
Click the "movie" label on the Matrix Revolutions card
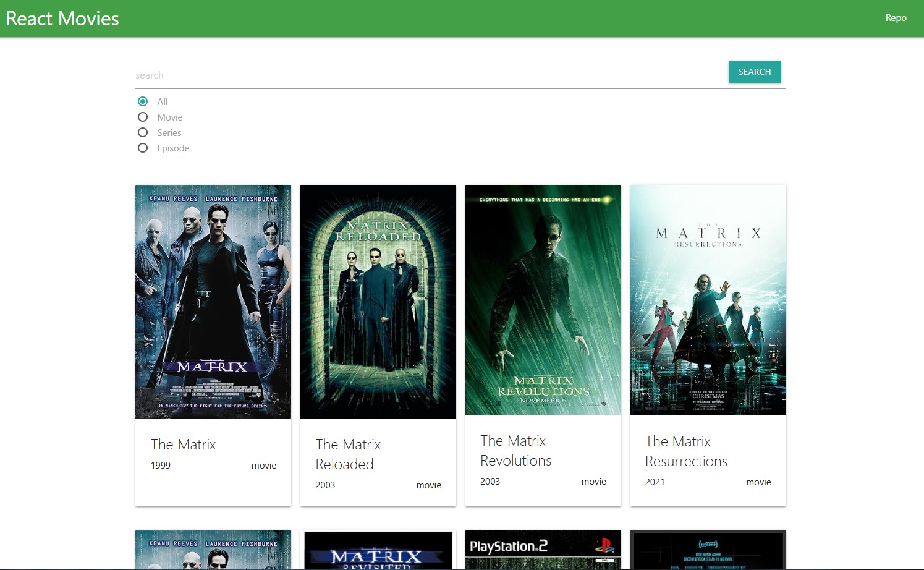(594, 482)
